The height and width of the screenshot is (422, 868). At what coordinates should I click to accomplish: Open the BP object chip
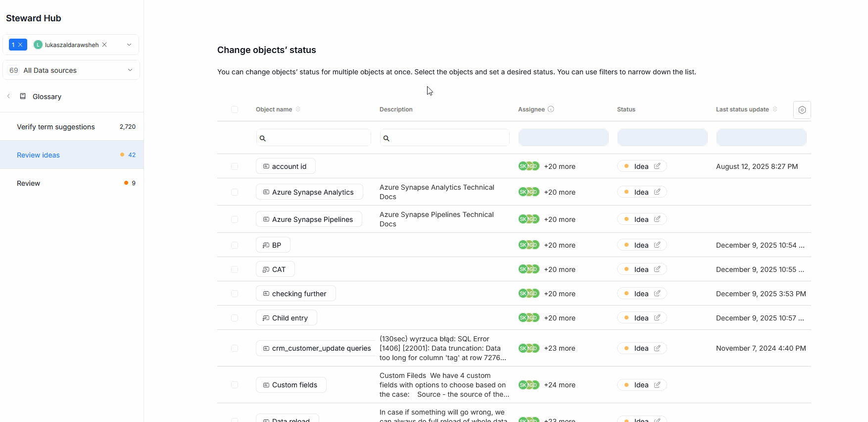point(273,245)
